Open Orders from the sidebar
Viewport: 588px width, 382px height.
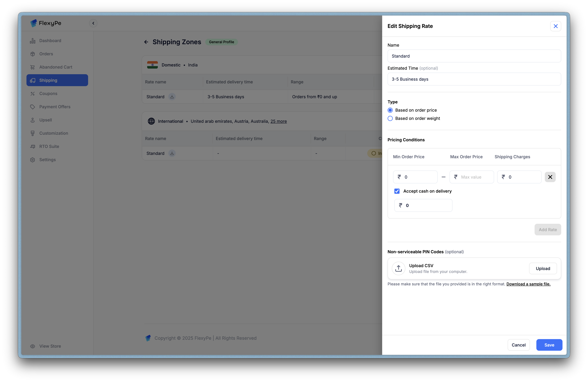[x=46, y=54]
